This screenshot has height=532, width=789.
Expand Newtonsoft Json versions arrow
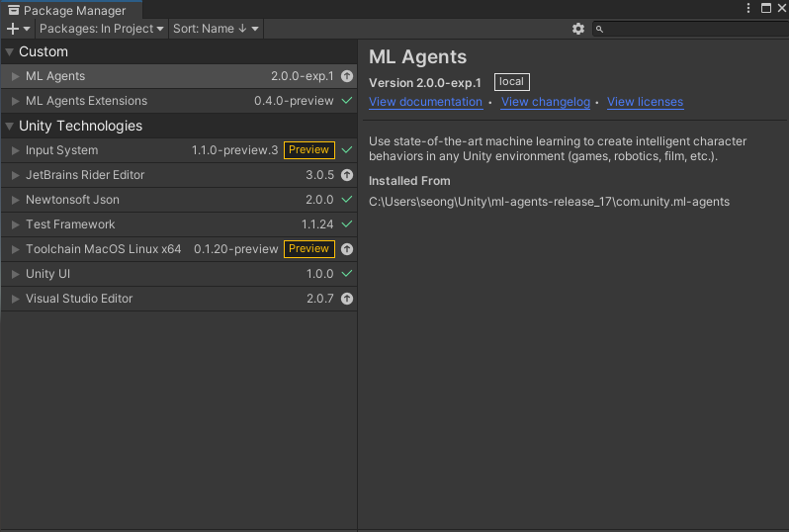[x=16, y=200]
